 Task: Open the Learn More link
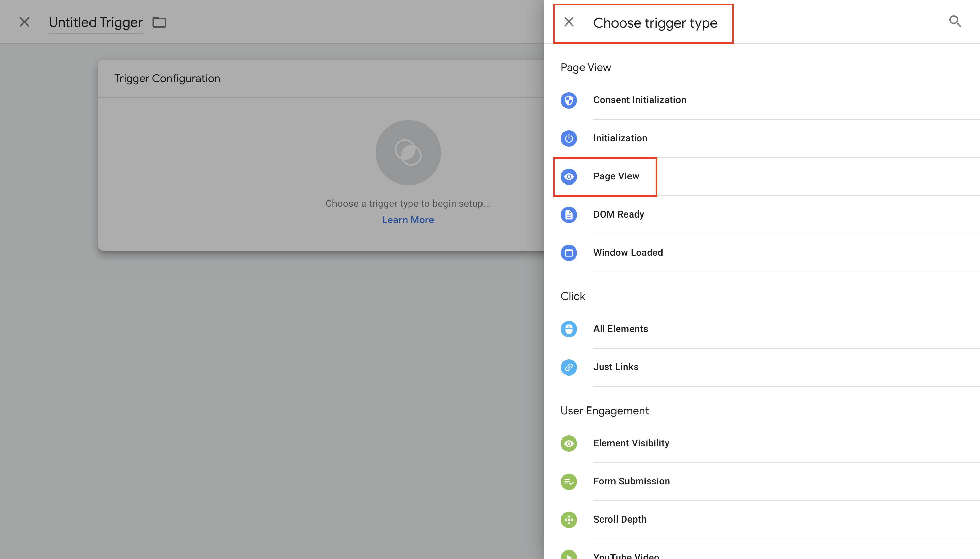408,220
